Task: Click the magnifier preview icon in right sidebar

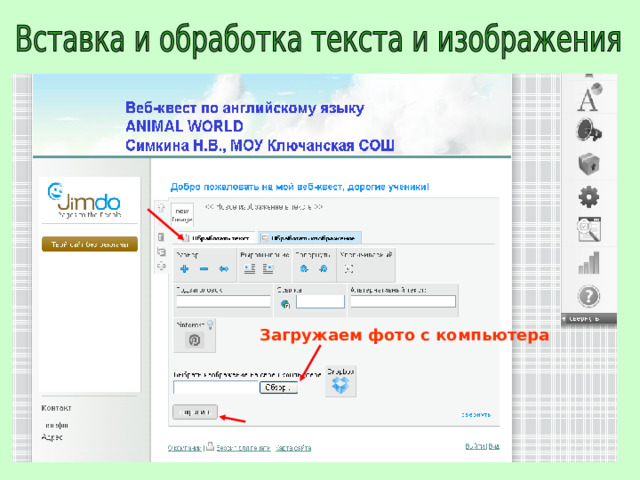Action: [x=589, y=230]
